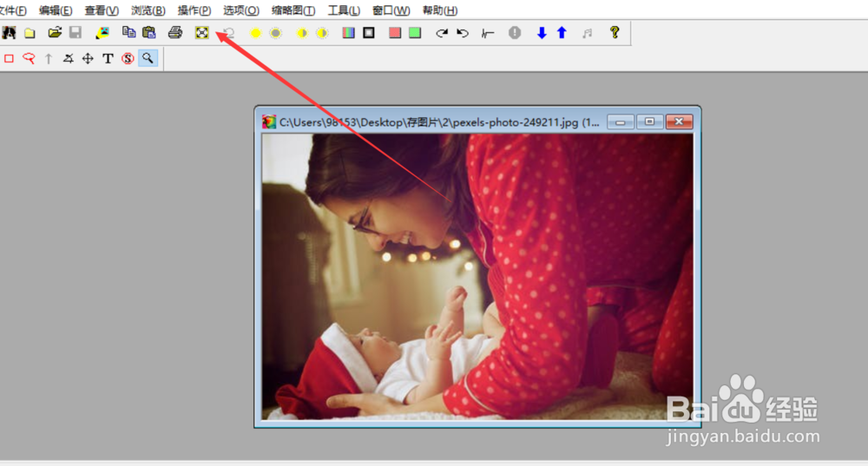Open the 操作(P) menu

tap(194, 10)
